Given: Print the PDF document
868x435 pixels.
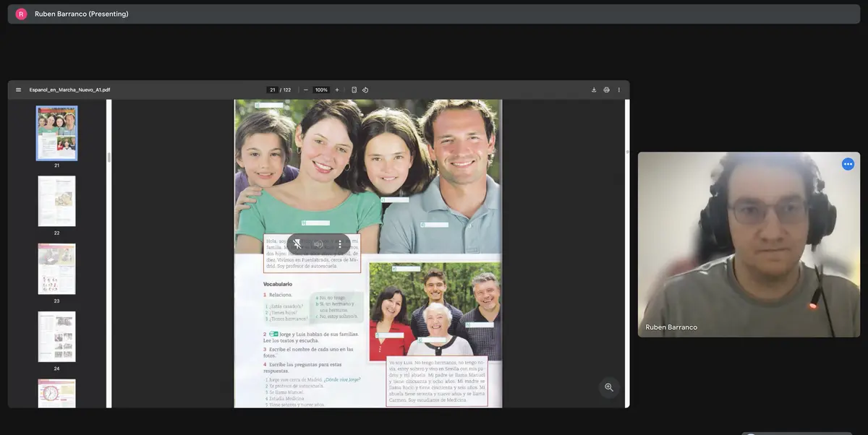Looking at the screenshot, I should coord(606,90).
